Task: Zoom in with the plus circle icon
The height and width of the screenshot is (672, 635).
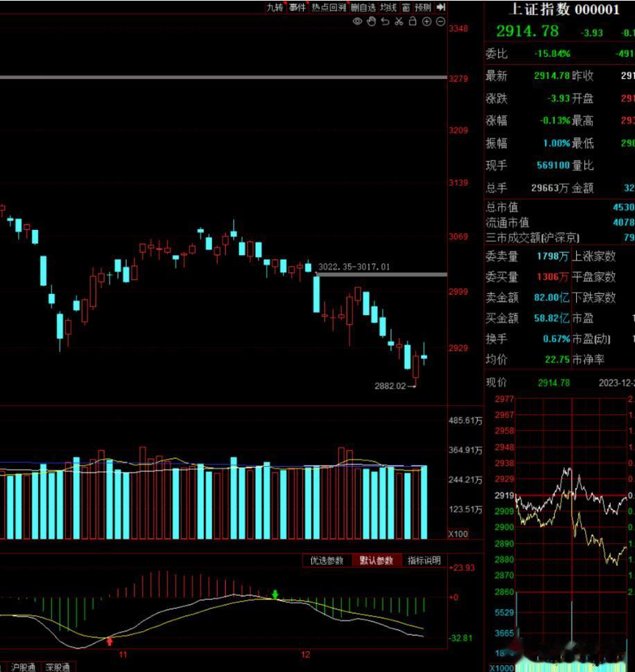Action: click(426, 21)
